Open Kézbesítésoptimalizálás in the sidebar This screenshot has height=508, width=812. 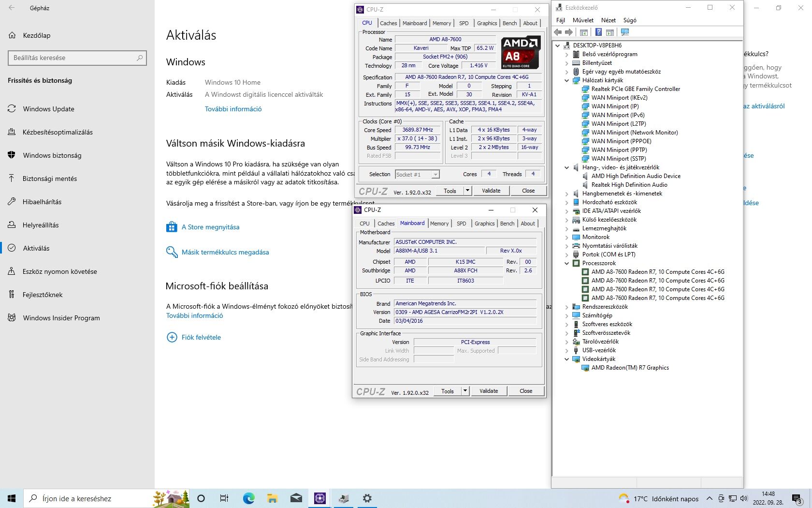(x=50, y=132)
